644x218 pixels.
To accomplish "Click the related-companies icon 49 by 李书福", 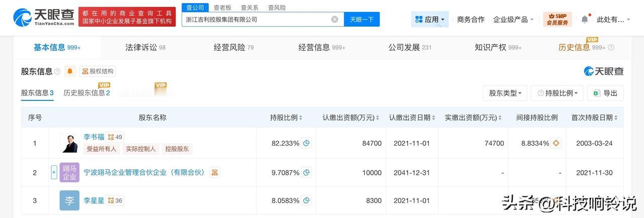I will [x=115, y=137].
